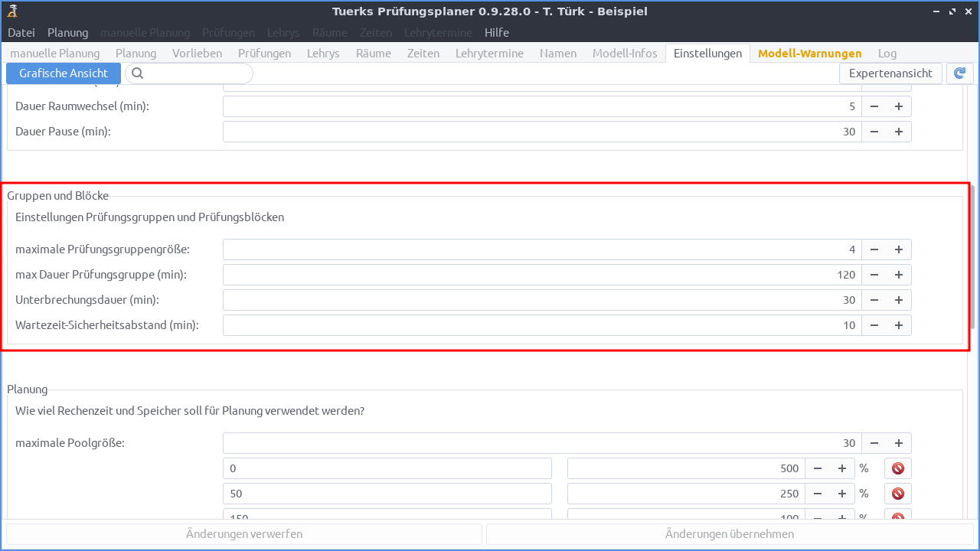Screen dimensions: 980x551
Task: Click the magnifier icon in the search bar
Action: (137, 73)
